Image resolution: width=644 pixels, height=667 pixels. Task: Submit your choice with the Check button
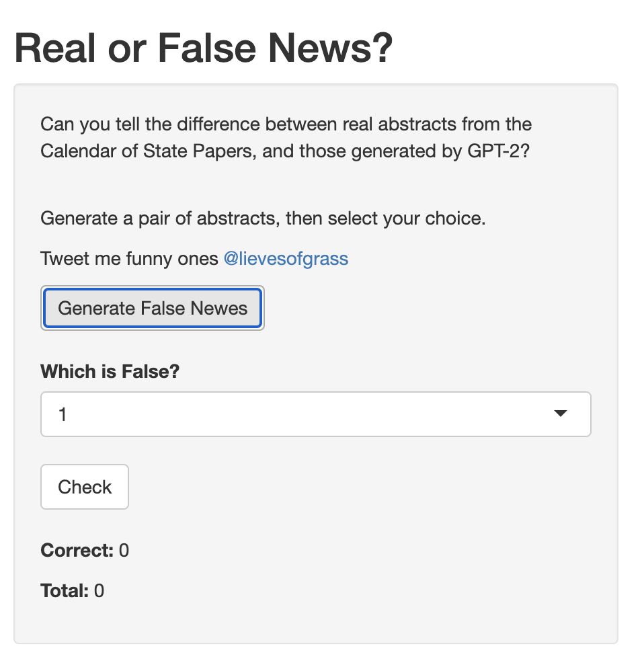[85, 487]
